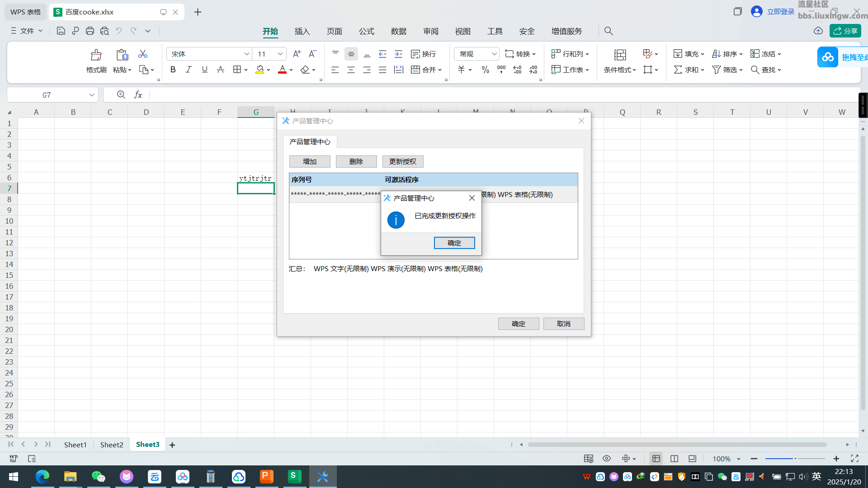This screenshot has width=868, height=488.
Task: Decrease indent icon
Action: 382,54
